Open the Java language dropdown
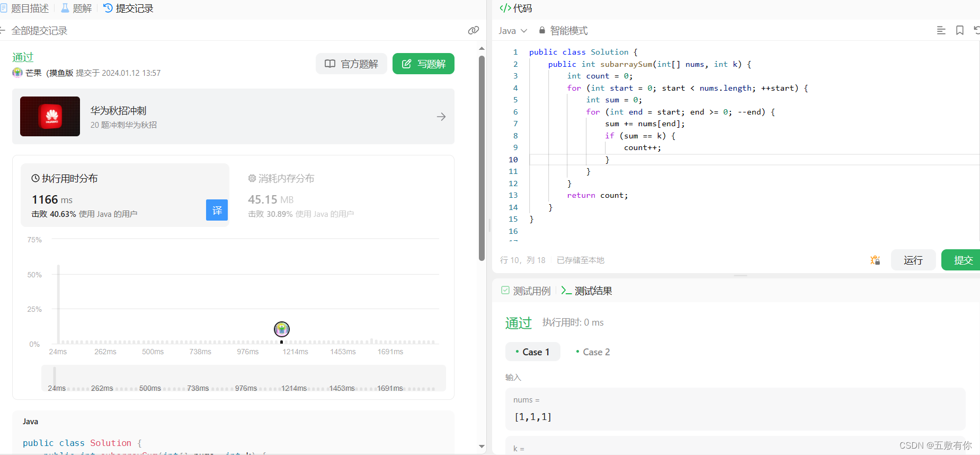 click(512, 31)
